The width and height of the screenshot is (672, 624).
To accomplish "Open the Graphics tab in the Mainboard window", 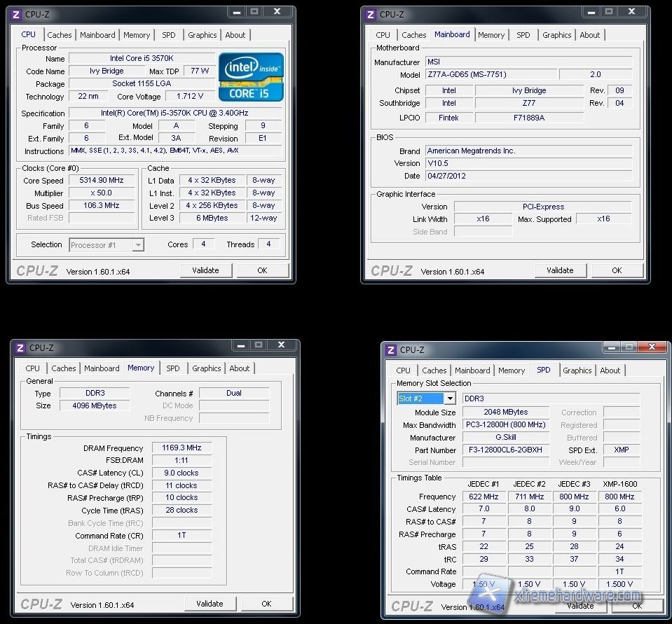I will point(556,35).
